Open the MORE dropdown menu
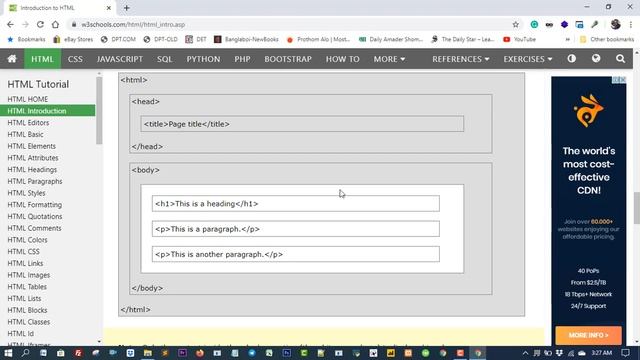 [x=389, y=59]
